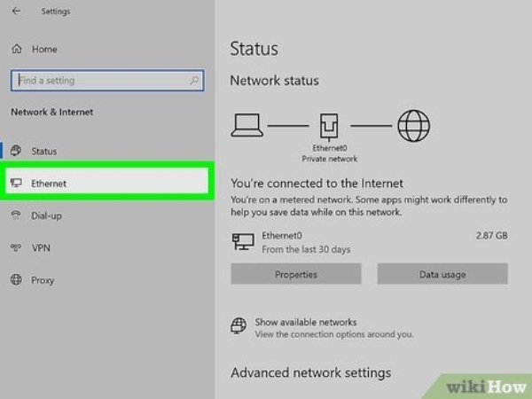Click Show available networks link
The width and height of the screenshot is (532, 399).
tap(305, 322)
